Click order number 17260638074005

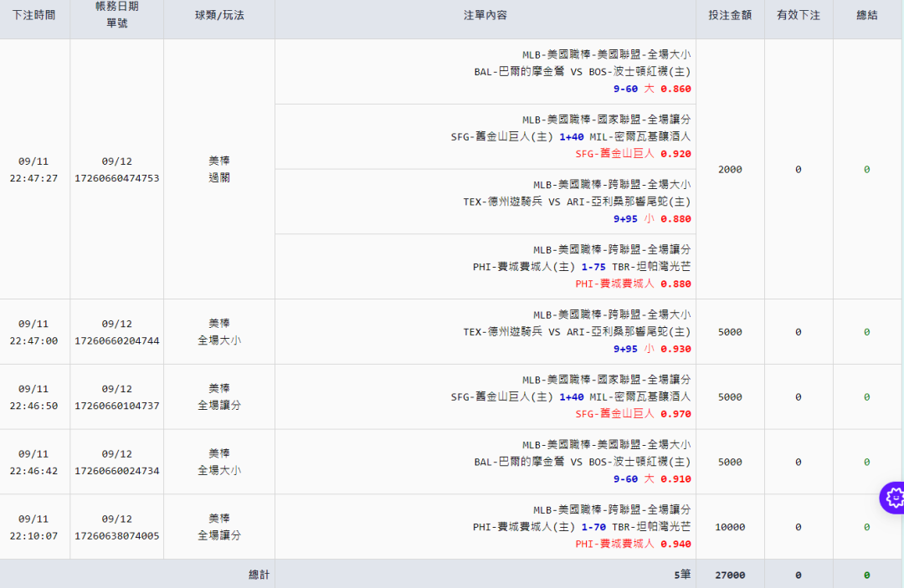click(x=117, y=536)
